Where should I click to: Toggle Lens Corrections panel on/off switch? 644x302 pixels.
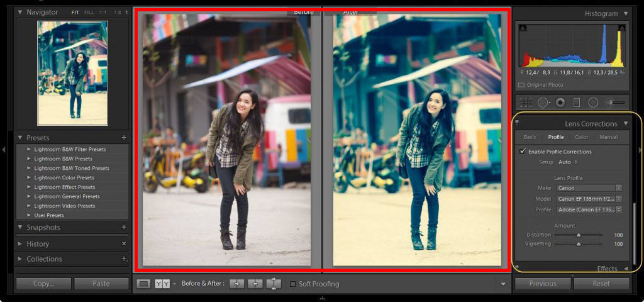(517, 121)
